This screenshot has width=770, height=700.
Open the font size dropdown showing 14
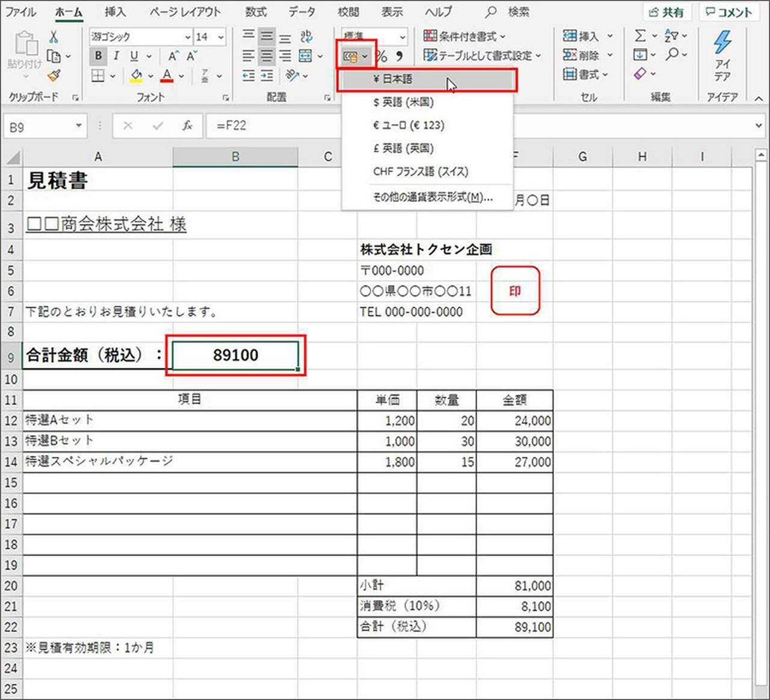pyautogui.click(x=221, y=37)
